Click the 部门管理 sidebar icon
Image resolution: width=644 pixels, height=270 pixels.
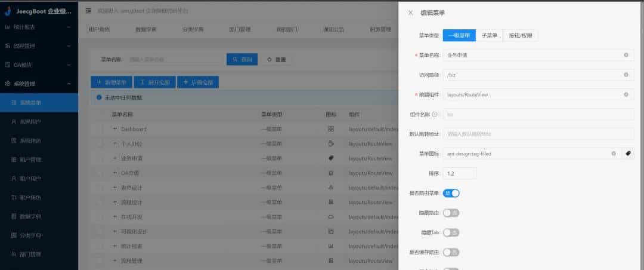coord(14,254)
